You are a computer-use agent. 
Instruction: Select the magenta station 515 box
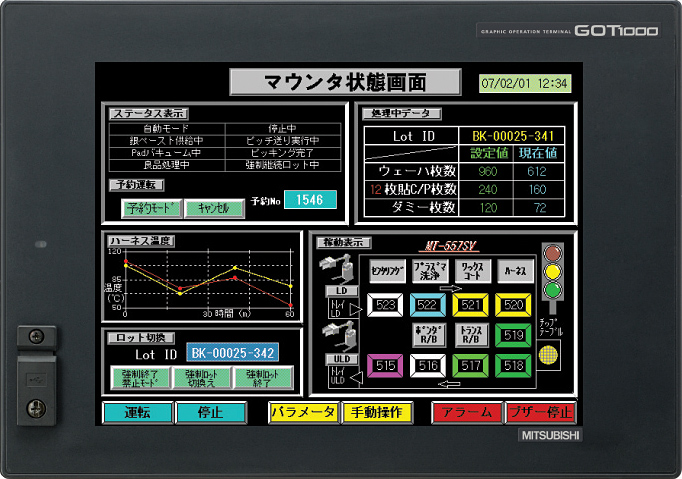click(x=385, y=367)
